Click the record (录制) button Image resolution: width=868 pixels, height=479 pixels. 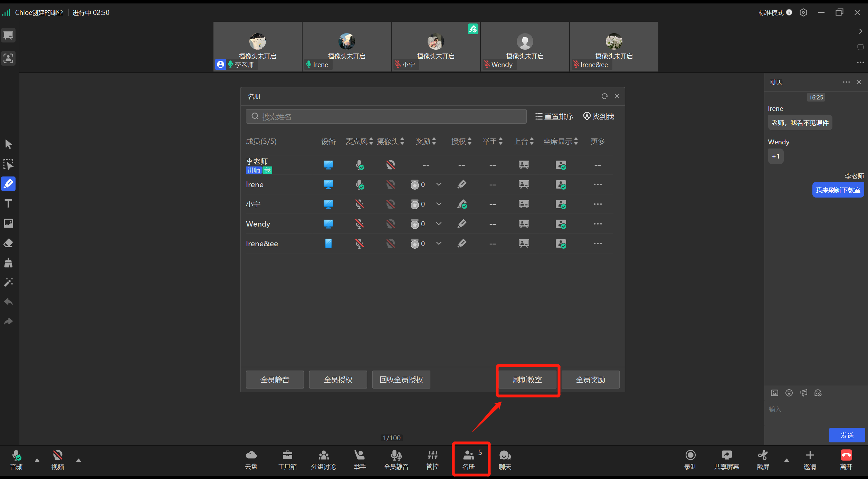pos(690,459)
